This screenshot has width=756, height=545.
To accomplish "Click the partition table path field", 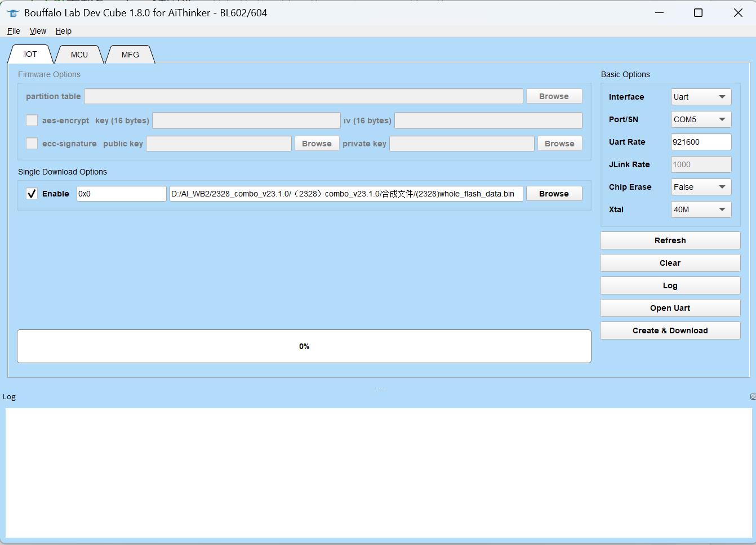I will pyautogui.click(x=304, y=96).
